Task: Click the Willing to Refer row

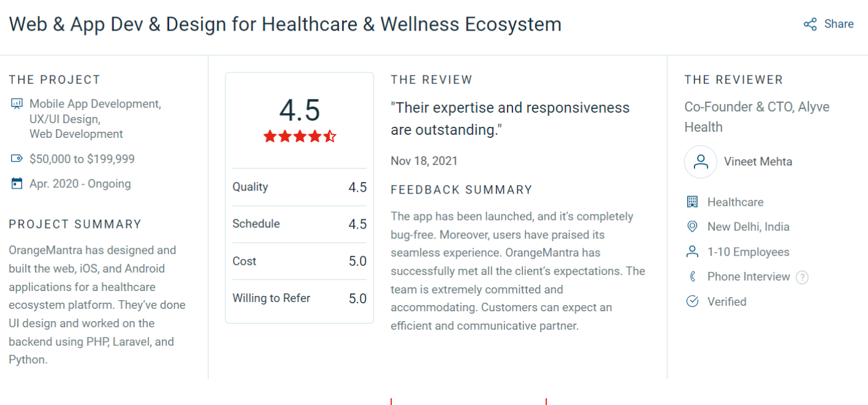Action: click(299, 298)
